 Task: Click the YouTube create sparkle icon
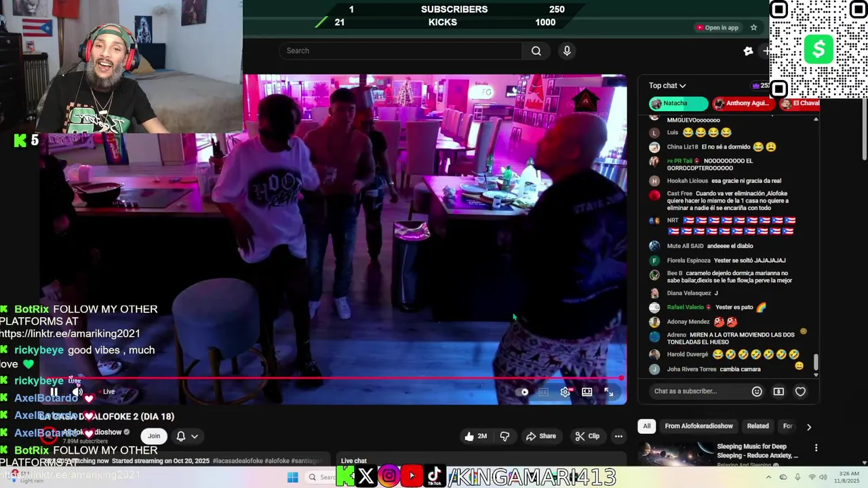748,51
